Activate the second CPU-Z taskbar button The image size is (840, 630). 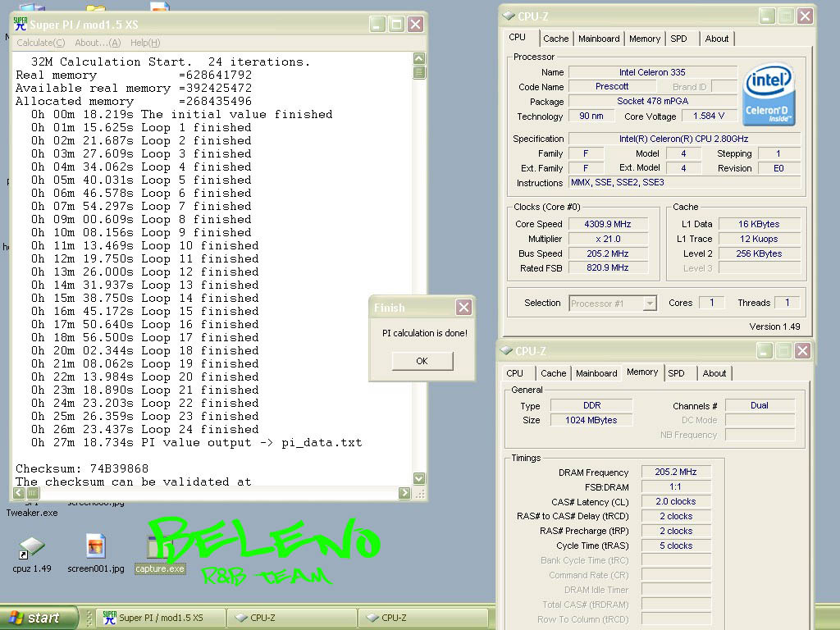pyautogui.click(x=423, y=618)
